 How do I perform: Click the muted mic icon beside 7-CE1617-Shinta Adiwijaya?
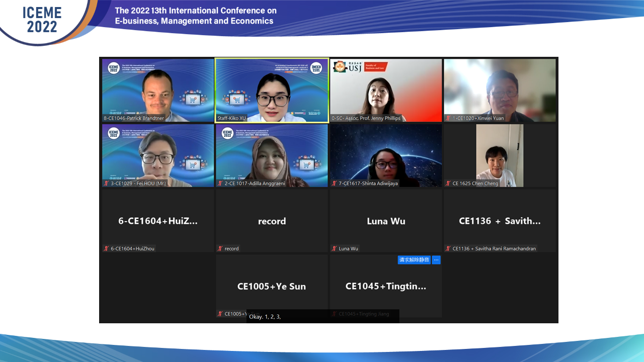point(334,184)
